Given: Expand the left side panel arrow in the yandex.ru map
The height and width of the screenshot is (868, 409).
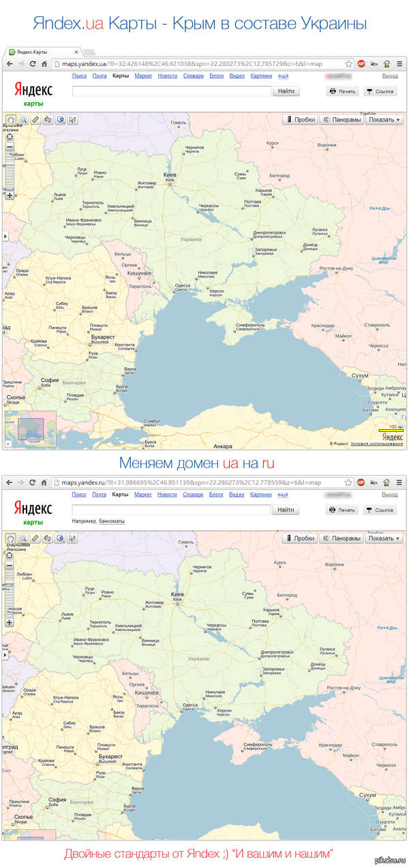Looking at the screenshot, I should click(x=5, y=655).
